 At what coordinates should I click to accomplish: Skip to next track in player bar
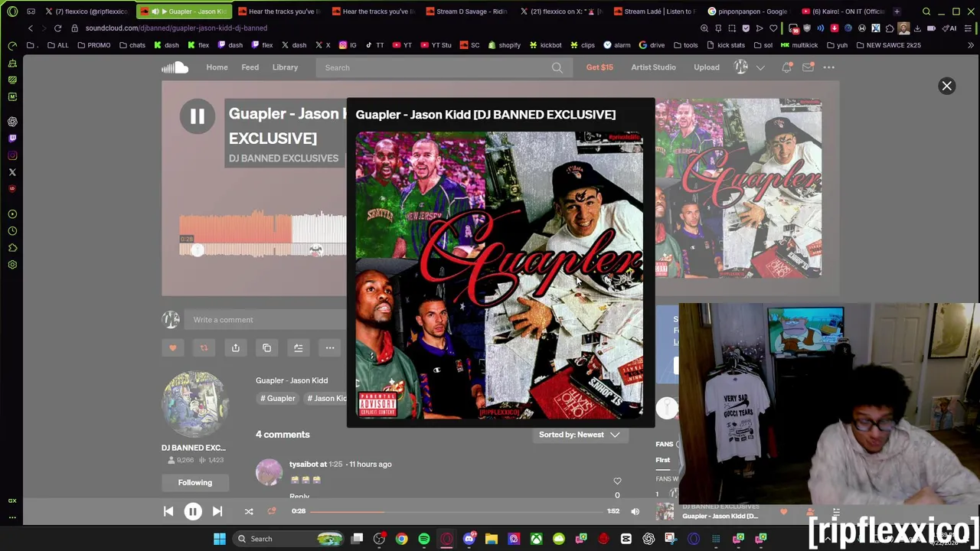[217, 511]
